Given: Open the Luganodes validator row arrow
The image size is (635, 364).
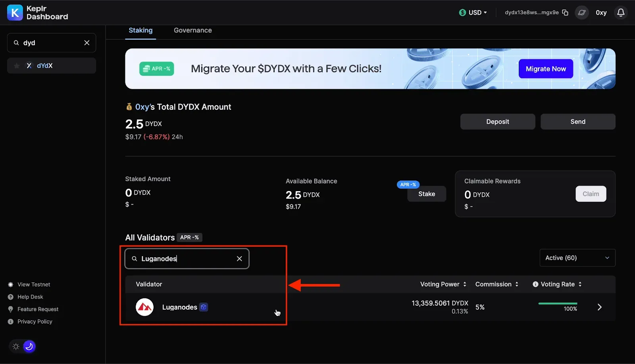Looking at the screenshot, I should click(600, 307).
